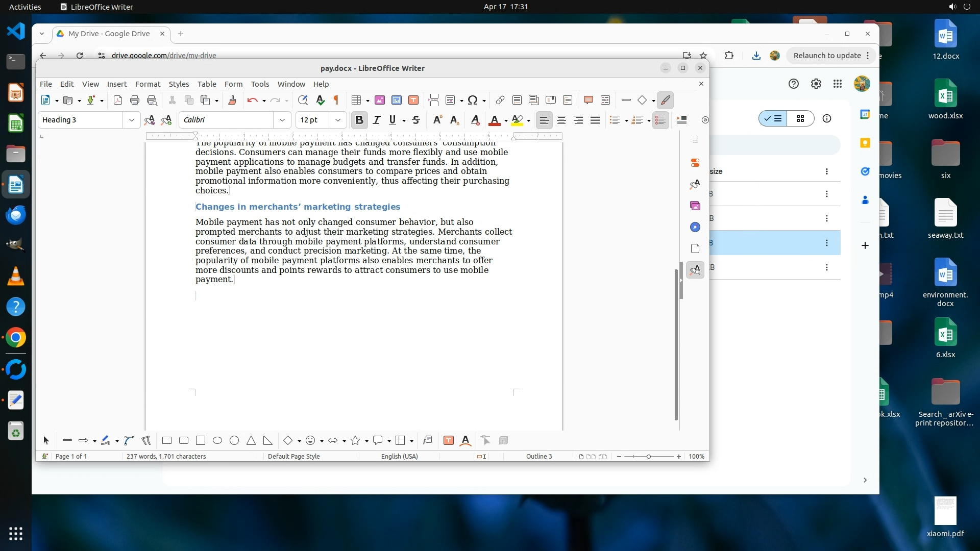
Task: Toggle Italic text formatting
Action: [x=377, y=120]
